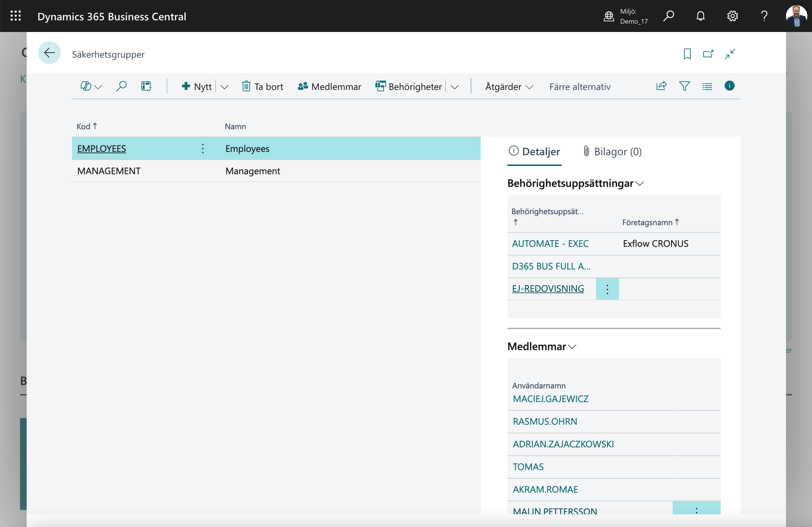Sort by Behörighetsuppsät... column header

pyautogui.click(x=547, y=216)
